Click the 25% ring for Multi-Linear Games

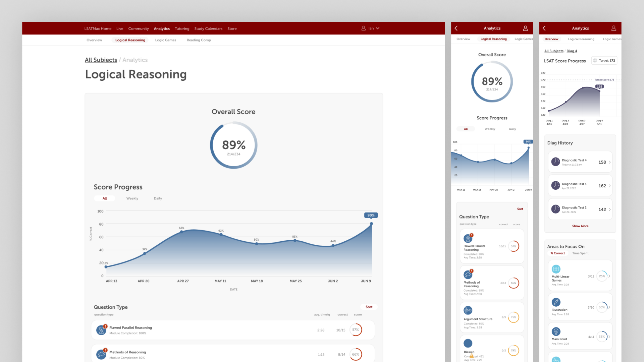coord(602,276)
